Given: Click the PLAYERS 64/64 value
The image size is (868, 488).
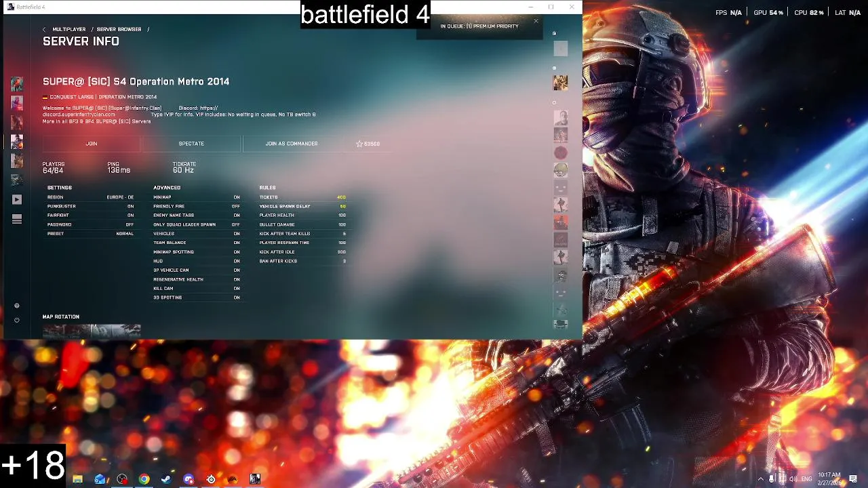Looking at the screenshot, I should (x=53, y=170).
